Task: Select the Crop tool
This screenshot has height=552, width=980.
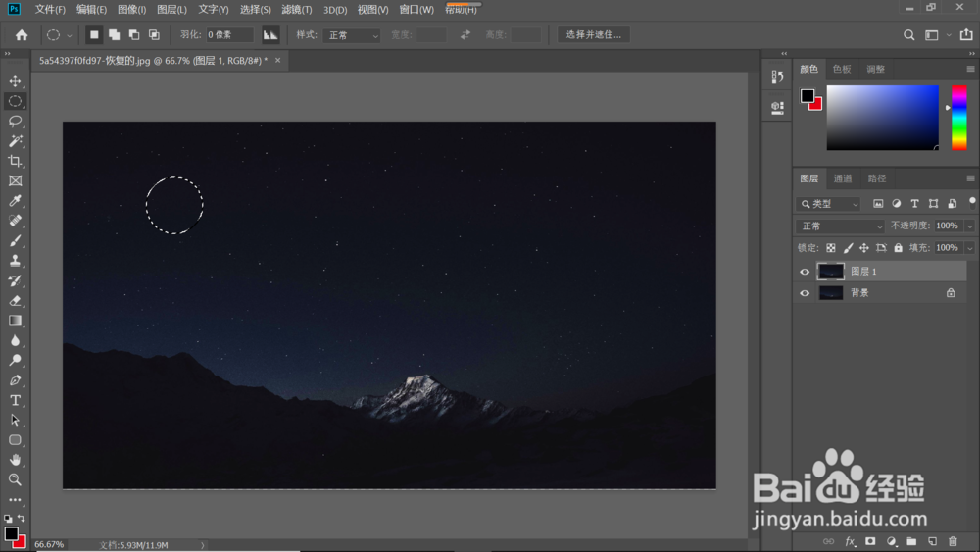Action: [x=15, y=162]
